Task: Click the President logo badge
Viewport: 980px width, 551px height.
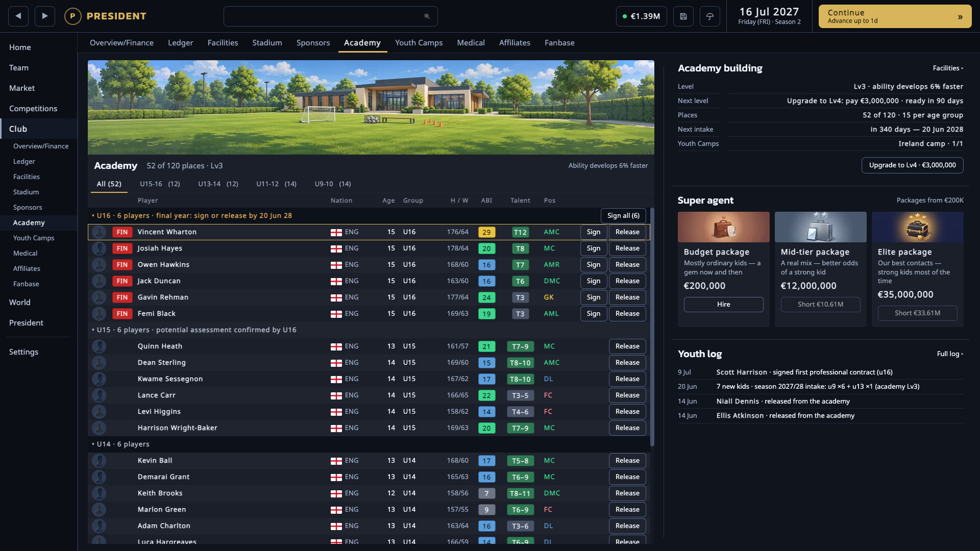Action: (x=73, y=16)
